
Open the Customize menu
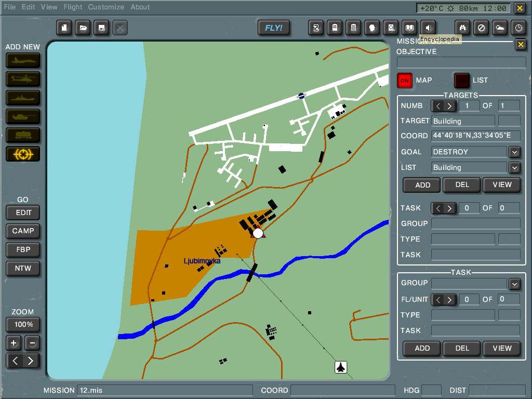tap(106, 7)
